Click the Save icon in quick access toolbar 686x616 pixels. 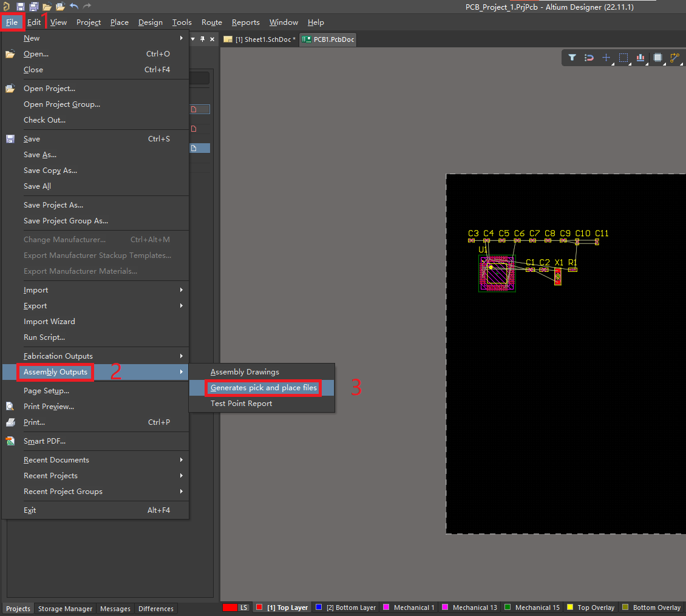coord(20,7)
